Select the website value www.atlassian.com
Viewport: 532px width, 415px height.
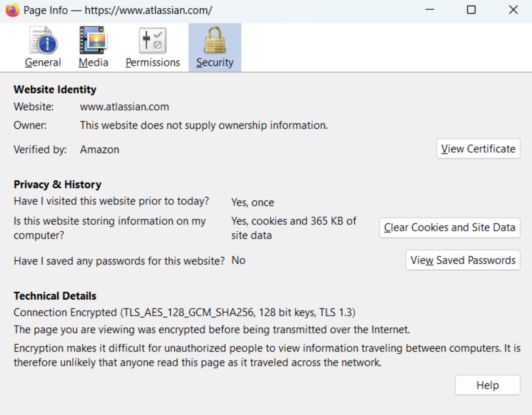tap(124, 107)
